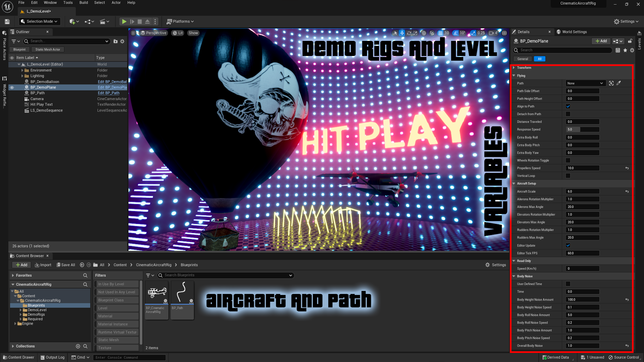Toggle the Align to Path checkbox
This screenshot has height=362, width=644.
pyautogui.click(x=568, y=106)
